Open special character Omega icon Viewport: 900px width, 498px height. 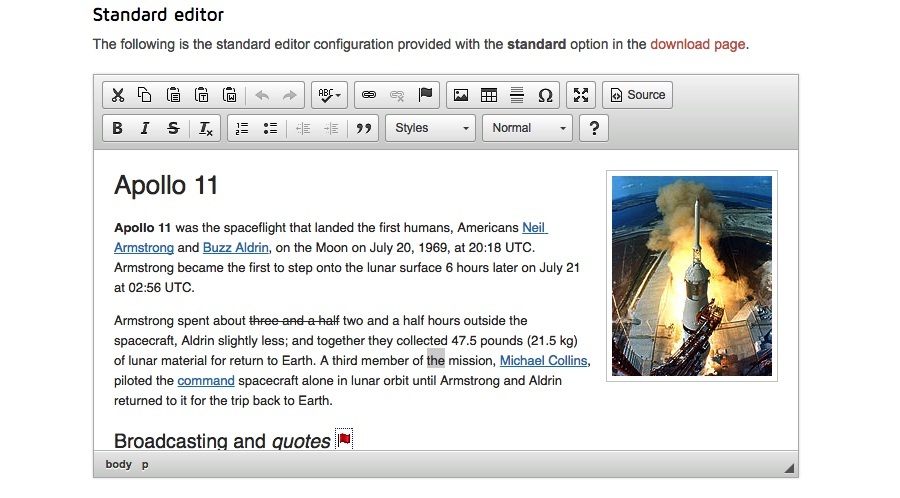(x=545, y=95)
